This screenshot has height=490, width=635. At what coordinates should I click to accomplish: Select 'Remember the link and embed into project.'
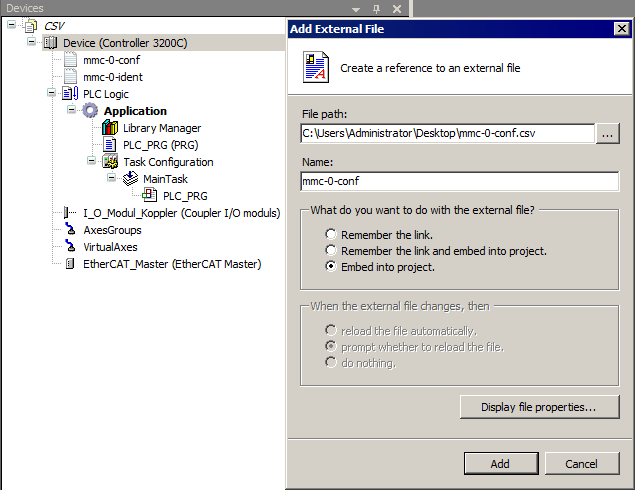pyautogui.click(x=331, y=250)
